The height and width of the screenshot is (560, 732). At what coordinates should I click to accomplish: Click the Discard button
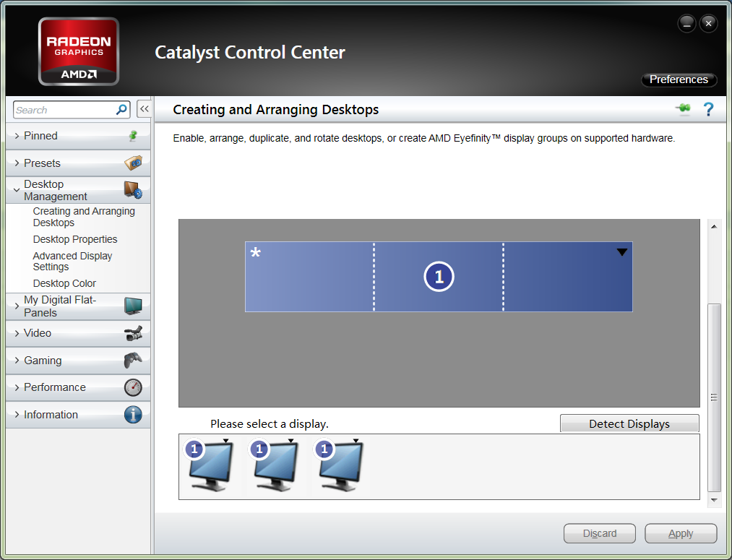600,533
